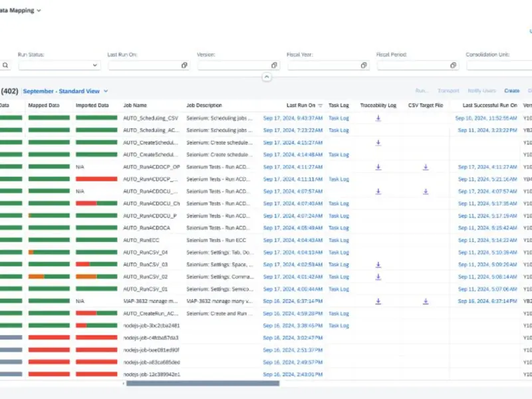Screen dimensions: 532x399
Task: Collapse the filter header with chevron button
Action: point(266,77)
